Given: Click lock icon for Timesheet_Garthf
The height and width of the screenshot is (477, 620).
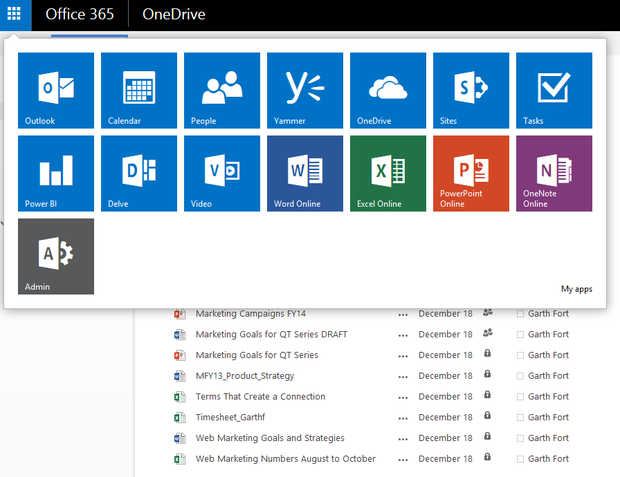Looking at the screenshot, I should [488, 415].
